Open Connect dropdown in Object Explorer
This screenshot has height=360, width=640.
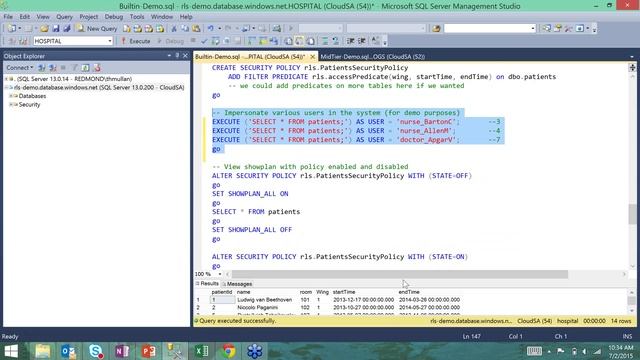tap(20, 67)
